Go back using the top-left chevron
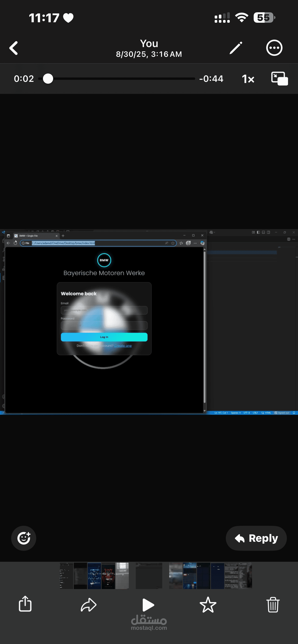Viewport: 298px width, 644px height. point(14,48)
